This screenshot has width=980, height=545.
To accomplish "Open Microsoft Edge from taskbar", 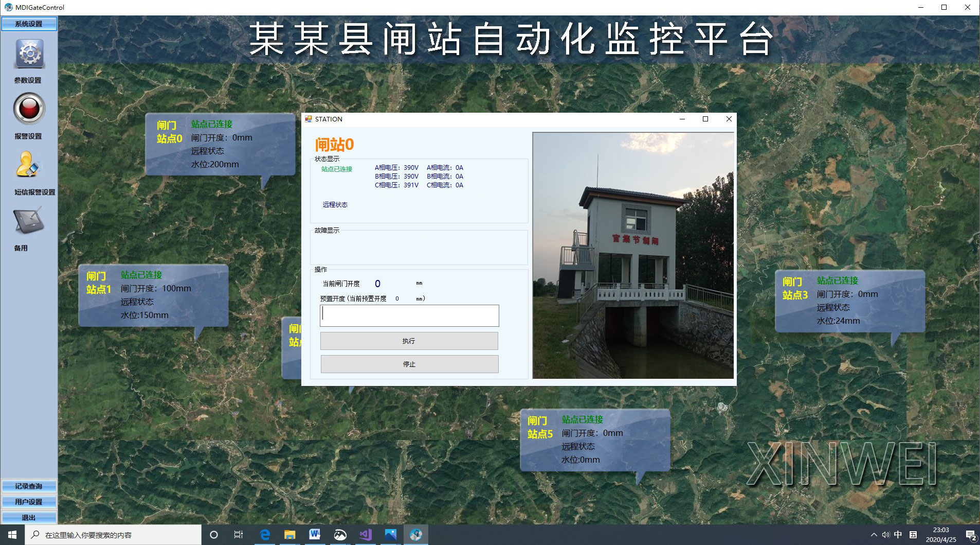I will [x=265, y=535].
